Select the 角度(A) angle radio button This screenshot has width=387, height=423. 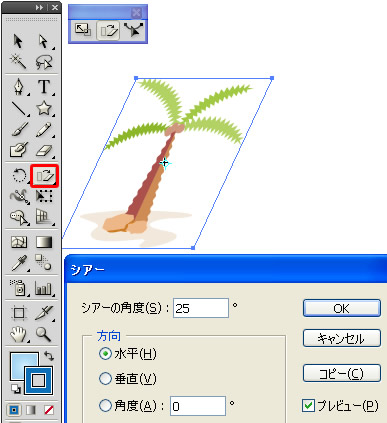105,406
